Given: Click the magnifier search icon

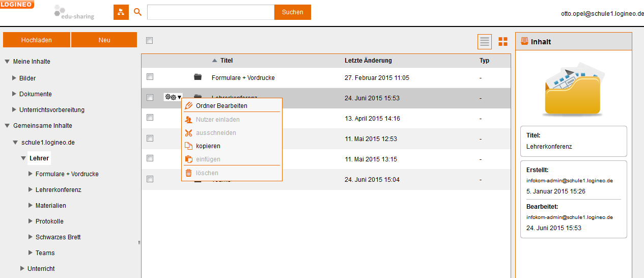Looking at the screenshot, I should pyautogui.click(x=137, y=12).
